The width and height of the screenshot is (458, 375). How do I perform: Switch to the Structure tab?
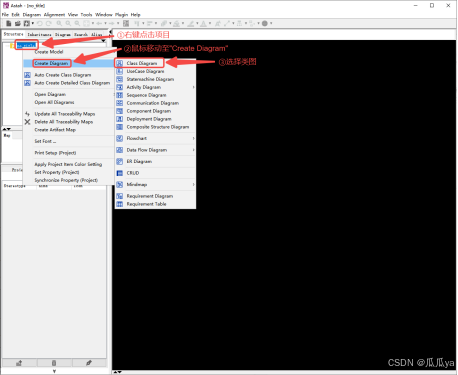pyautogui.click(x=13, y=34)
